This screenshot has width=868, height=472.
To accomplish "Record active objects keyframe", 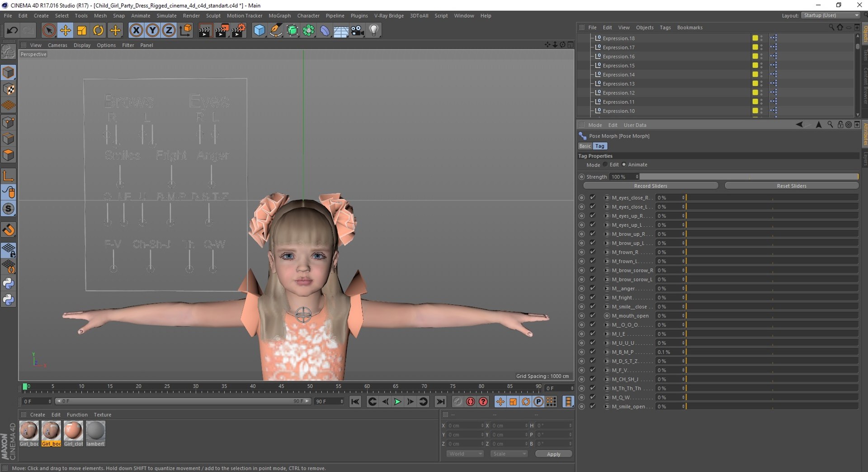I will tap(458, 401).
